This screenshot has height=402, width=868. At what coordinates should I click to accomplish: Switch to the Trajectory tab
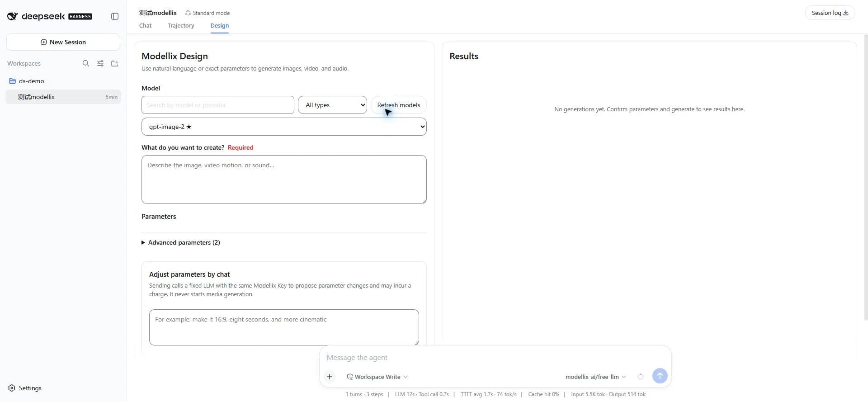(181, 25)
